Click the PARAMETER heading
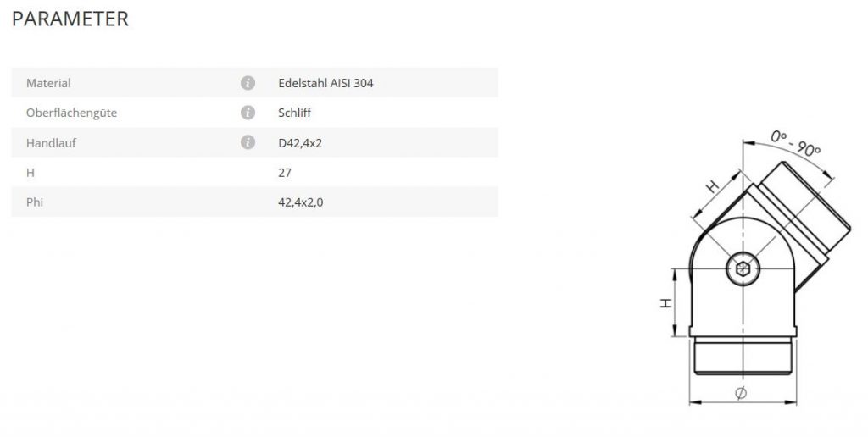The width and height of the screenshot is (868, 437). pos(70,19)
